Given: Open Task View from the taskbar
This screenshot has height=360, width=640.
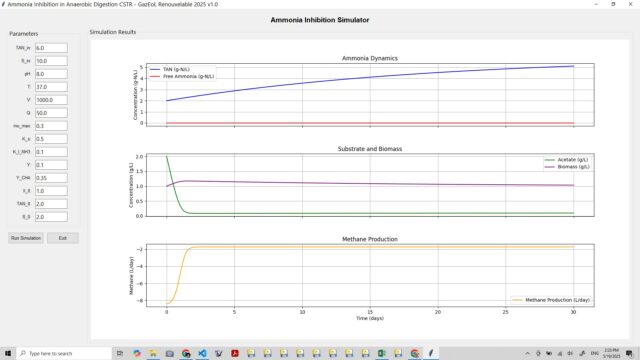Looking at the screenshot, I should tap(120, 353).
